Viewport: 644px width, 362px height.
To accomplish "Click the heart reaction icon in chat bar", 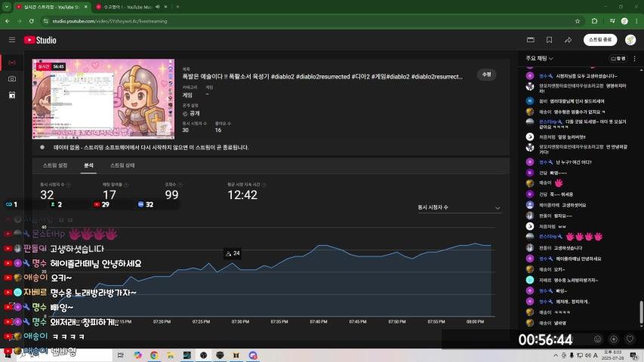I will (x=630, y=339).
